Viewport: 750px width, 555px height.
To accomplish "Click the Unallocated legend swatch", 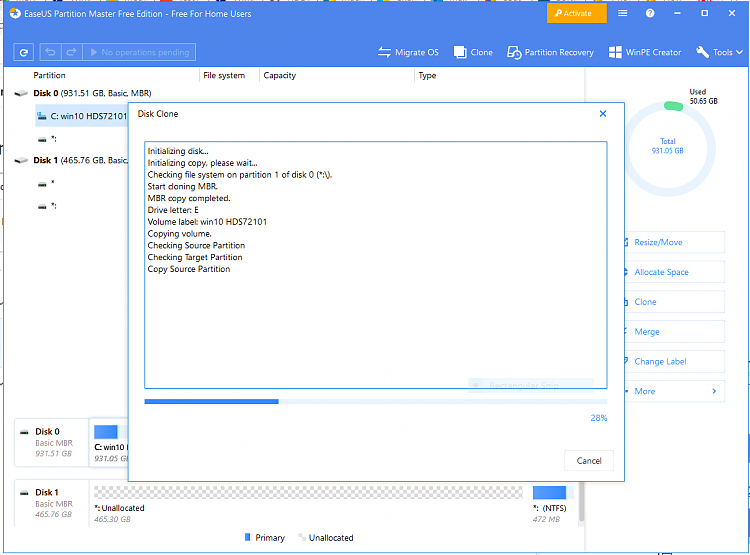I will tap(301, 537).
